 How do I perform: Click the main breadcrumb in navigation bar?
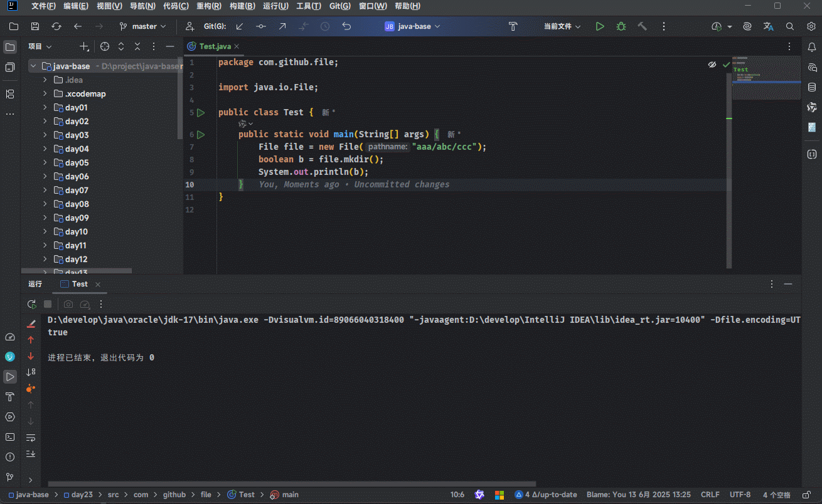[284, 495]
